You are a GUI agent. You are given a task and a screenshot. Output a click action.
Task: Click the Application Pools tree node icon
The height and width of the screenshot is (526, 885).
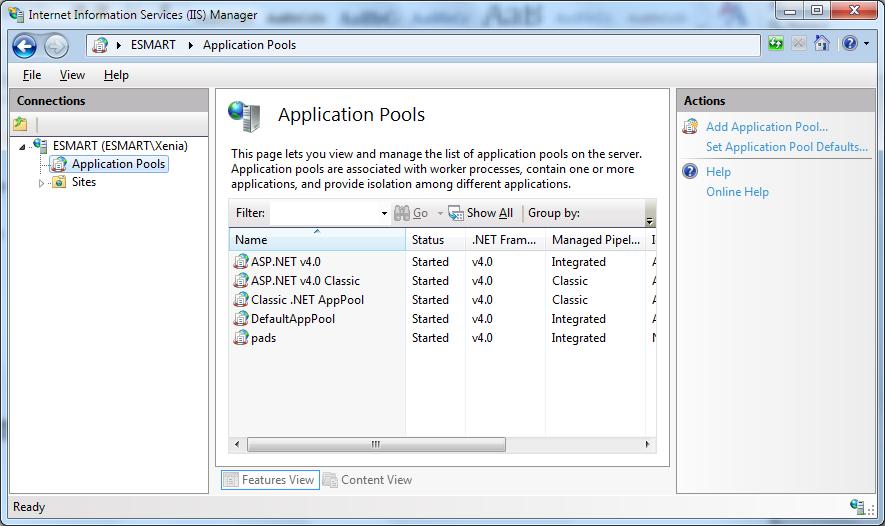point(59,164)
